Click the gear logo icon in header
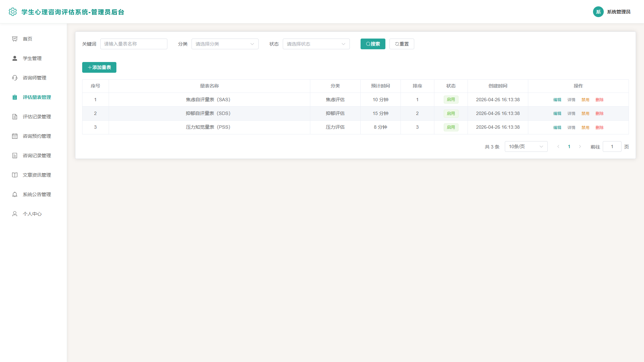This screenshot has width=644, height=362. (13, 12)
